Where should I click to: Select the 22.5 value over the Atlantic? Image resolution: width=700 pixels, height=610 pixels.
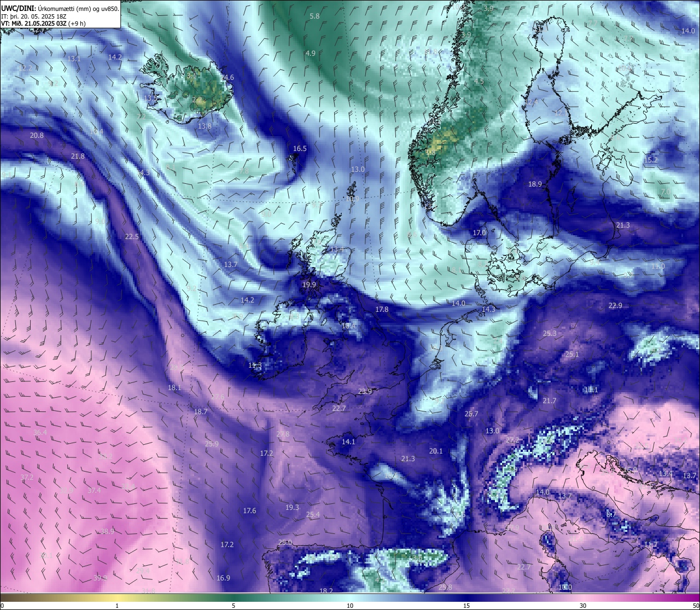132,236
